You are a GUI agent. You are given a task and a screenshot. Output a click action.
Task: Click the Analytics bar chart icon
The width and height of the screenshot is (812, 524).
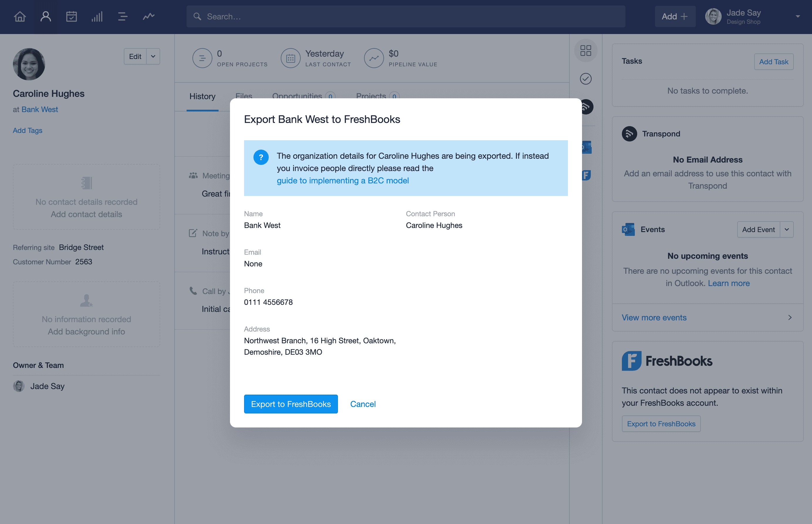[97, 16]
